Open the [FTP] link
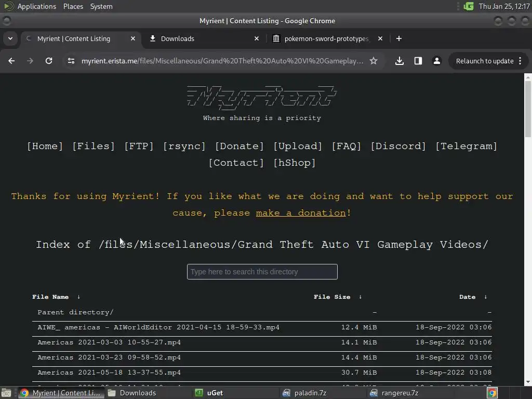532x399 pixels. 139,146
